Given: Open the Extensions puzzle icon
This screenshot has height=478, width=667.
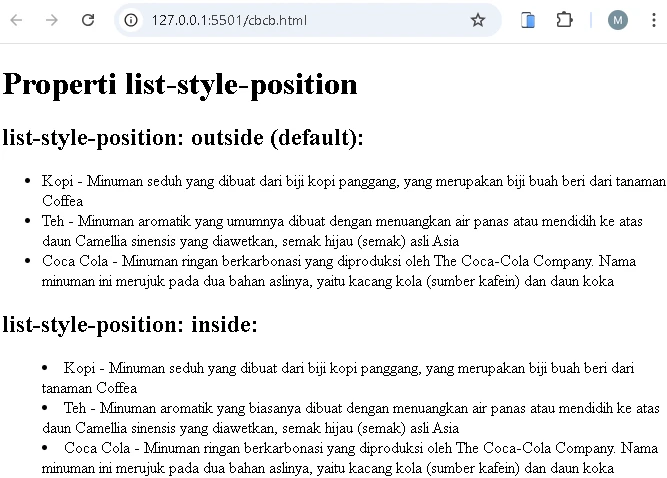Looking at the screenshot, I should [x=564, y=20].
